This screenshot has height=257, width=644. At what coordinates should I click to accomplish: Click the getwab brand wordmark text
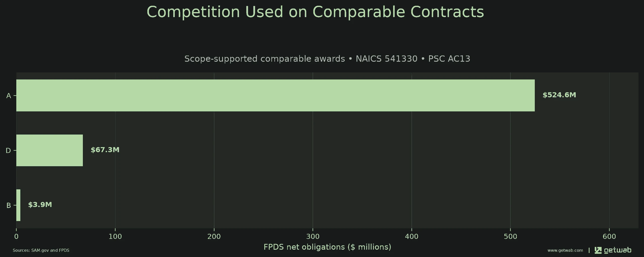coord(617,250)
